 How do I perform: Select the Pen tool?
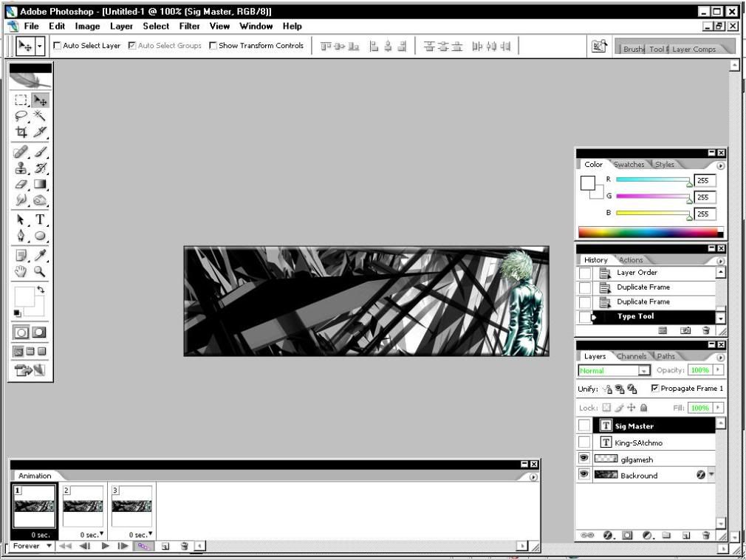(21, 236)
